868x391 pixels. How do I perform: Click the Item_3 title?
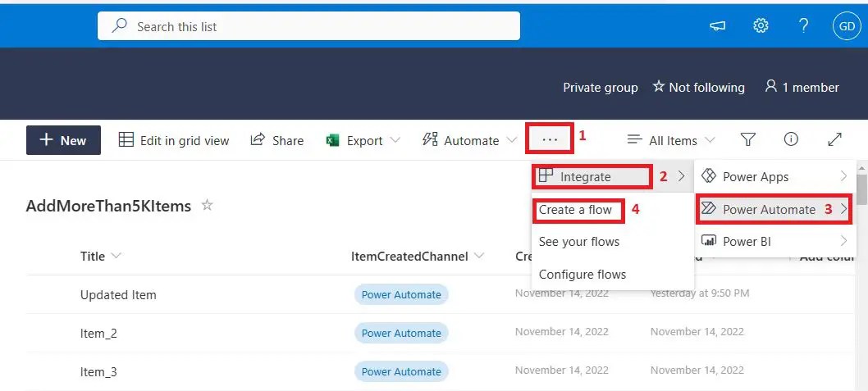tap(98, 371)
